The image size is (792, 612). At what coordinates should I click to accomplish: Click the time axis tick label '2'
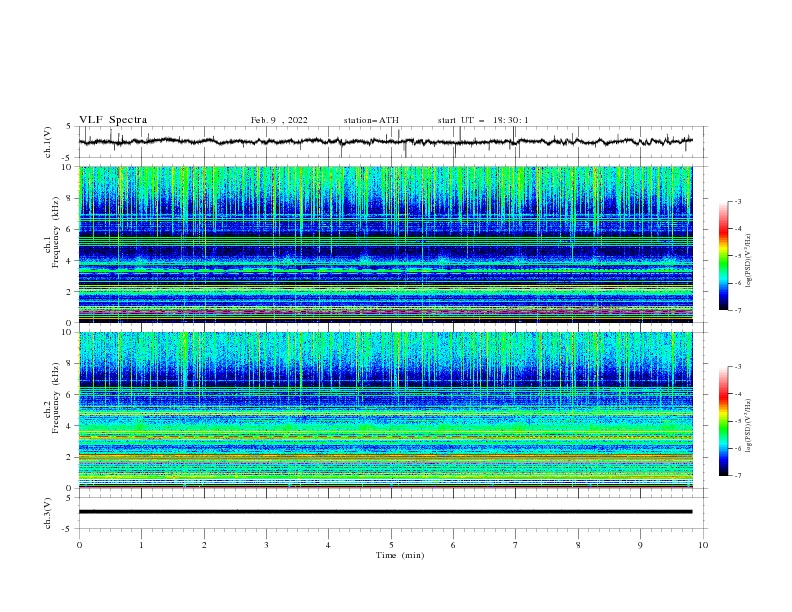(x=204, y=545)
